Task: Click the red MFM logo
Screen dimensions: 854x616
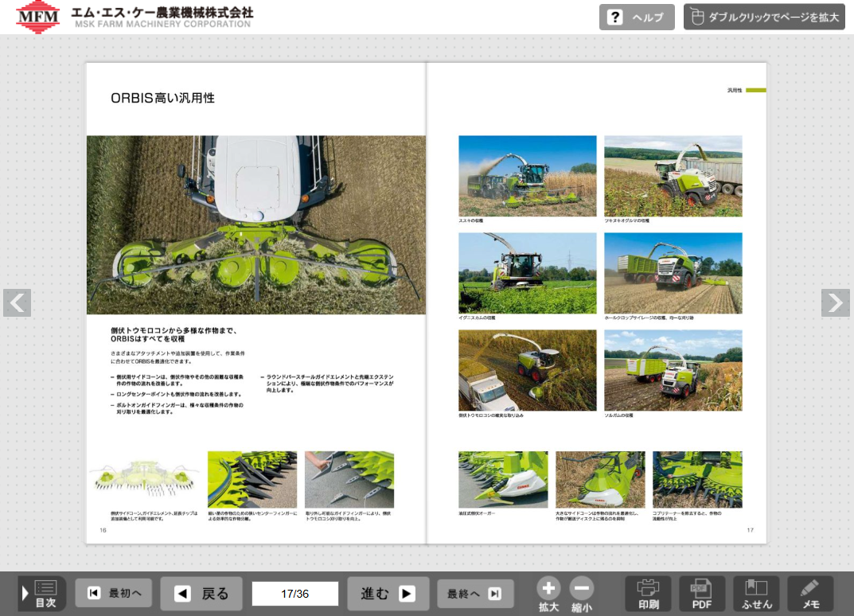Action: [x=37, y=17]
